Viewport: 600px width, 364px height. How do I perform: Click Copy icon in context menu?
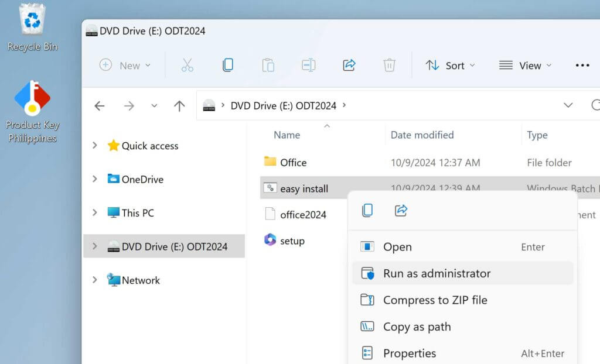(367, 210)
